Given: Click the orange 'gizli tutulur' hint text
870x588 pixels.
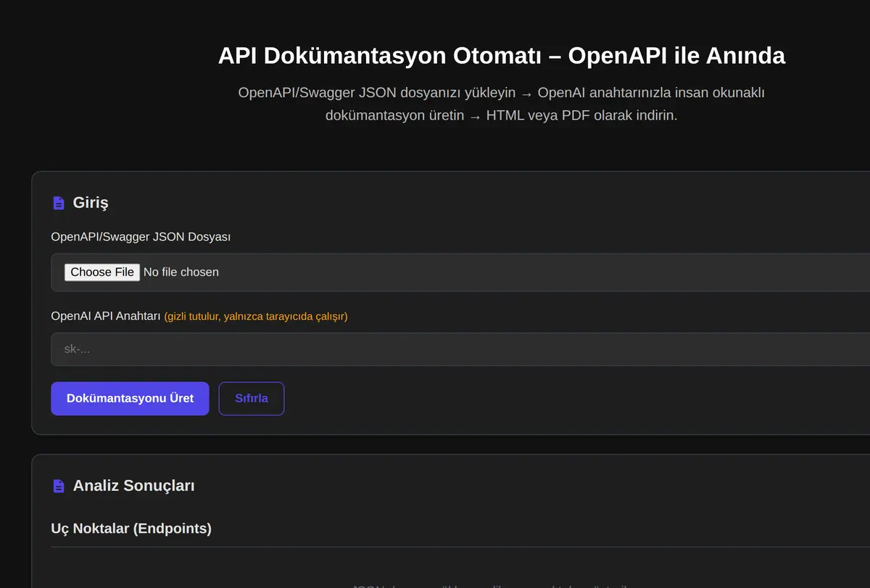Looking at the screenshot, I should (256, 317).
